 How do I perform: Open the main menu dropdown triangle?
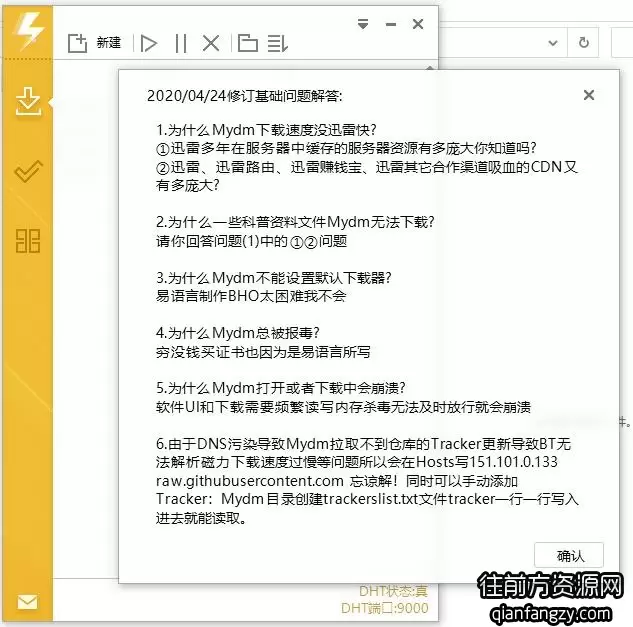pyautogui.click(x=363, y=24)
